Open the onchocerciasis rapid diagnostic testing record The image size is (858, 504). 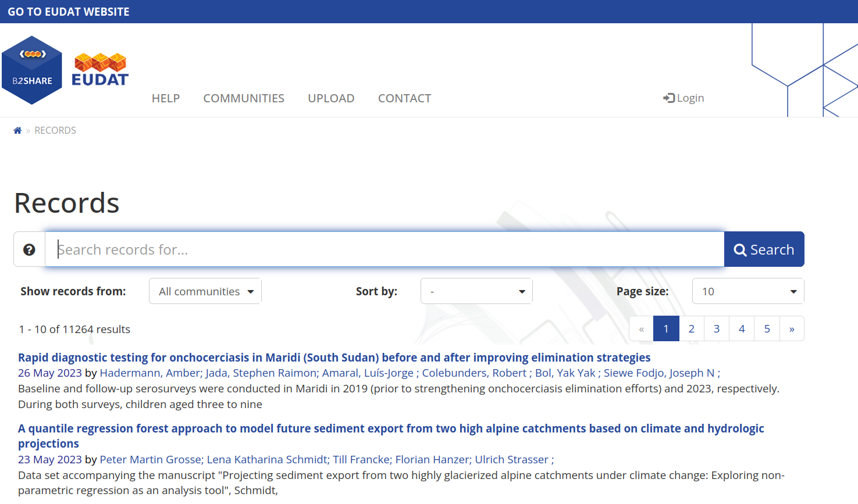click(333, 357)
